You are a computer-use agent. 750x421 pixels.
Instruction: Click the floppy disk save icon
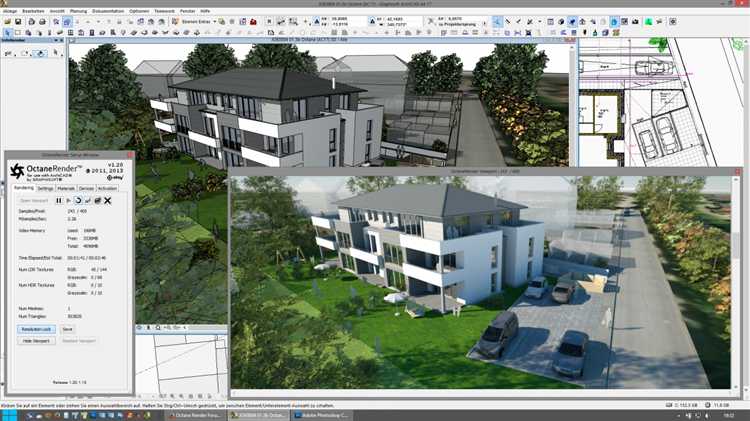[18, 22]
